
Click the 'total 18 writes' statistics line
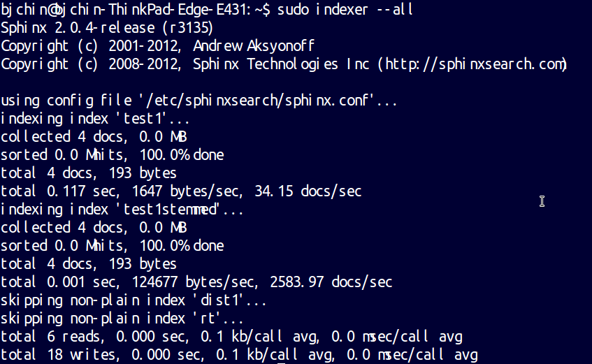[239, 354]
